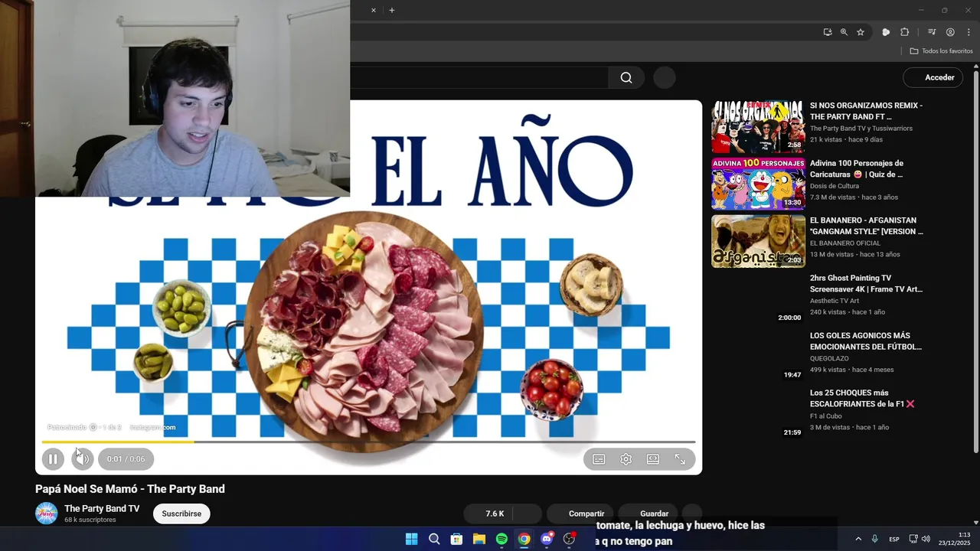980x551 pixels.
Task: Click the page vertical scrollbar
Action: point(976,260)
